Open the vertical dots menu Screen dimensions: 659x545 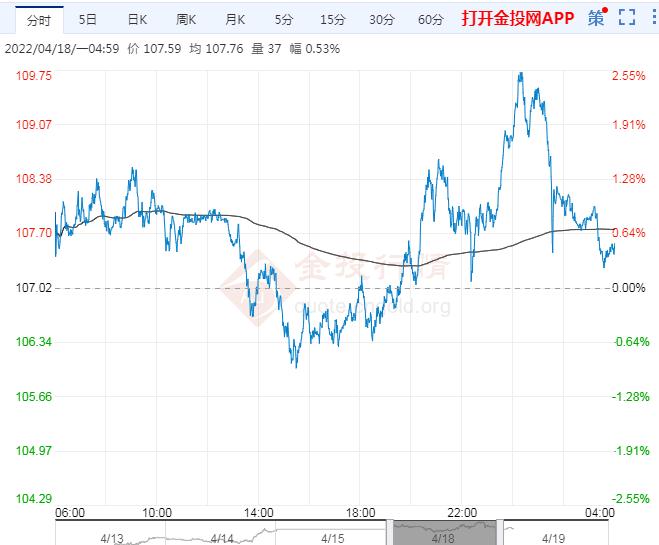(654, 17)
